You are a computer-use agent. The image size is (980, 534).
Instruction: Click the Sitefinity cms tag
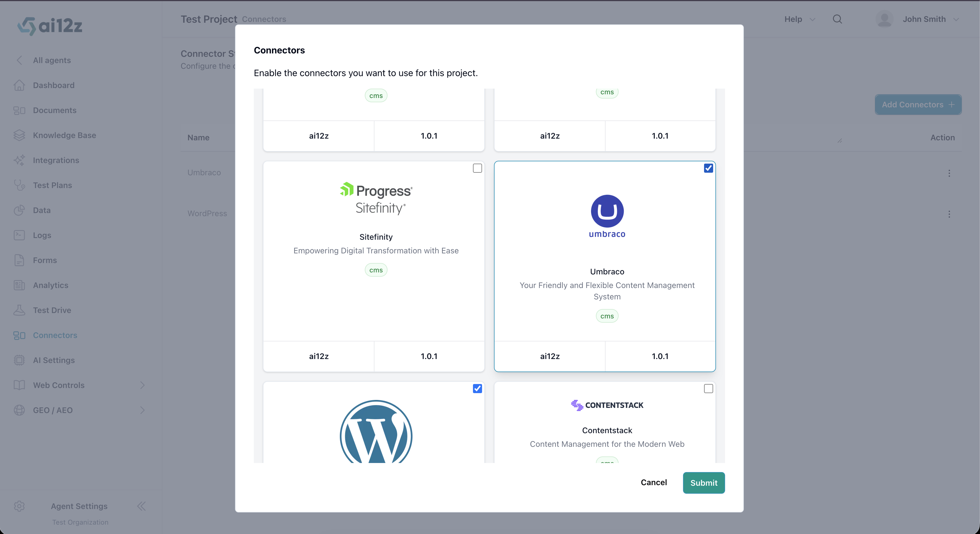pyautogui.click(x=376, y=270)
